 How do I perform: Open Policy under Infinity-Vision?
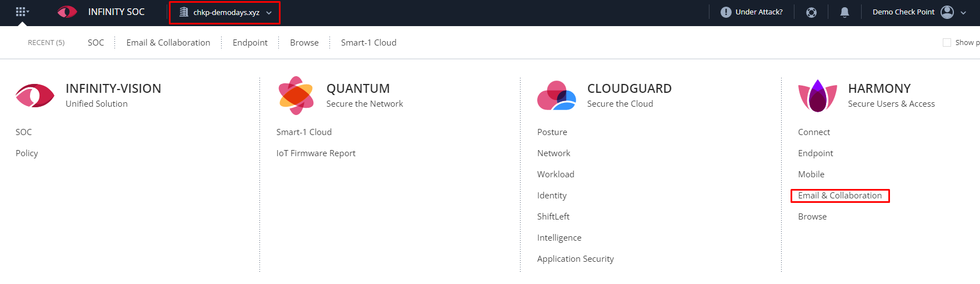(27, 153)
